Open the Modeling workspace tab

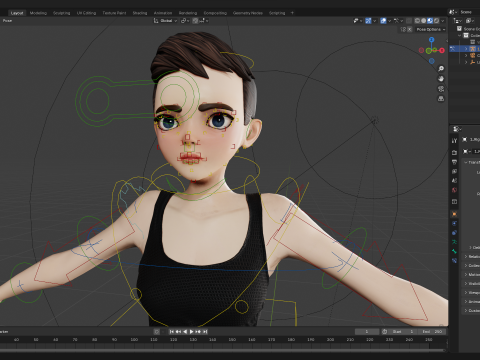[x=38, y=13]
